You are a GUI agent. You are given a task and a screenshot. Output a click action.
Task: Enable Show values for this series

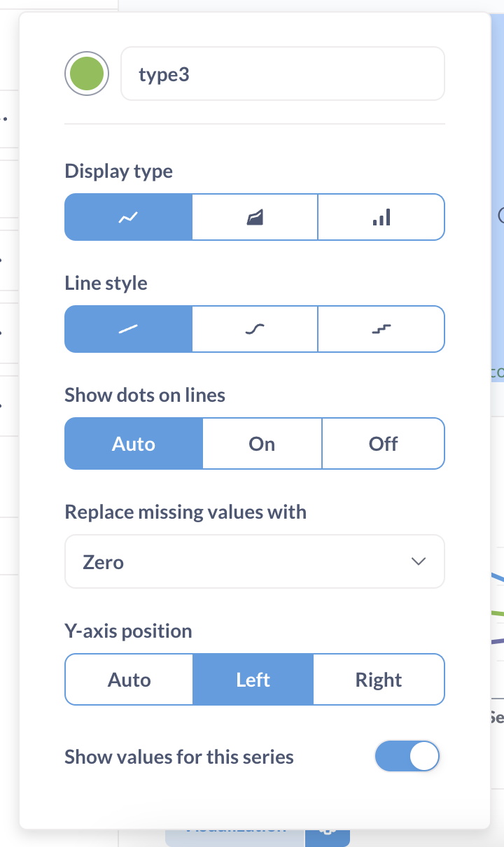click(x=407, y=756)
